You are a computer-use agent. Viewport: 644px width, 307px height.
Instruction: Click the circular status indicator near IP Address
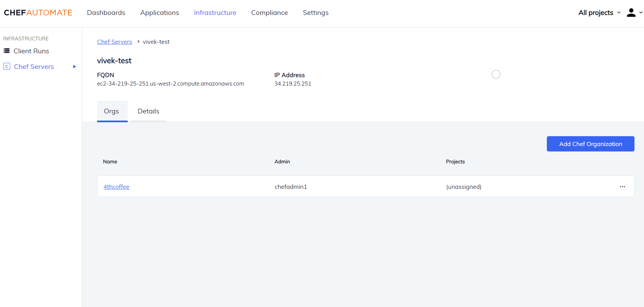pyautogui.click(x=496, y=74)
